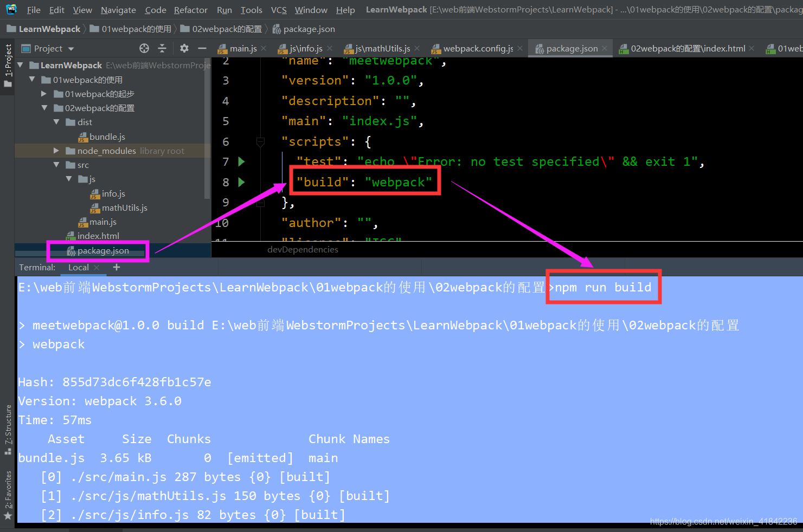Click the js folder icon in tree
Screen dimensions: 803x532
coord(83,179)
